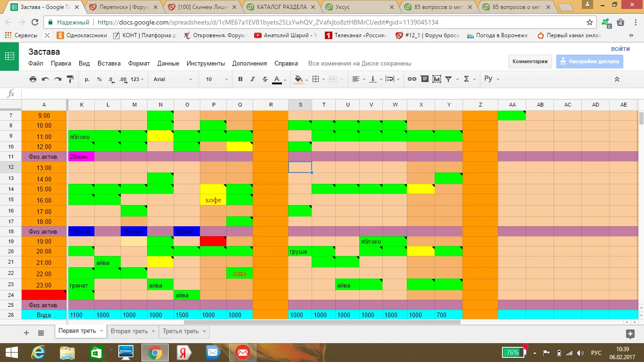
Task: Open the Explore button in bottom corner
Action: pos(630,334)
